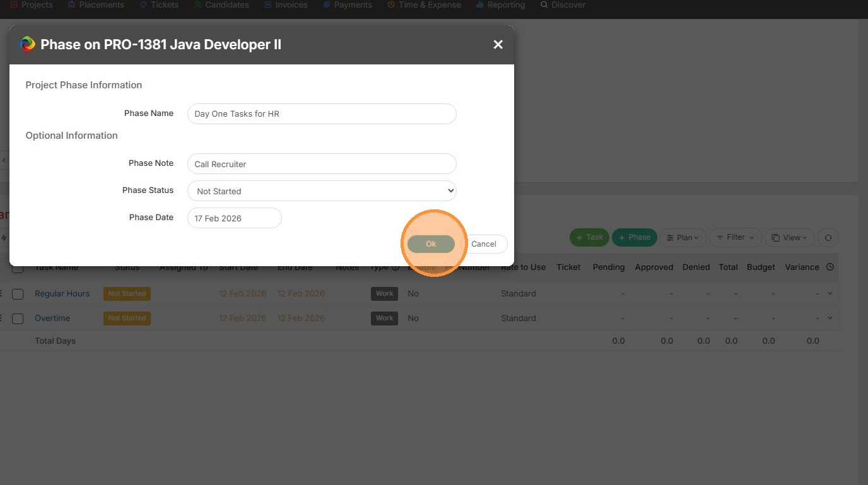Open the View dropdown
This screenshot has width=868, height=485.
point(790,238)
